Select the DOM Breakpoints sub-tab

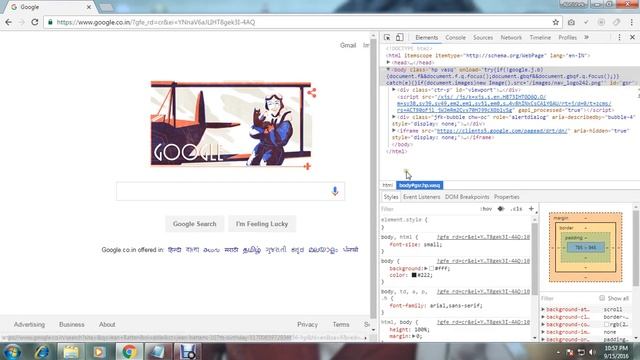point(467,197)
